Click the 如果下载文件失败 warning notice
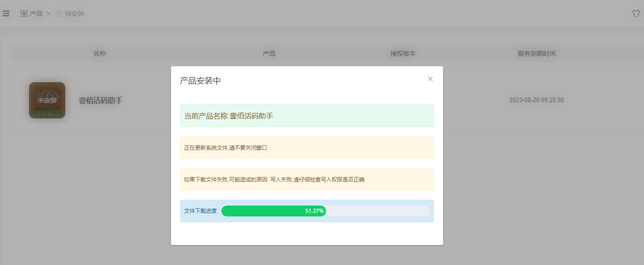Screen dimensions: 644x265 [x=307, y=179]
